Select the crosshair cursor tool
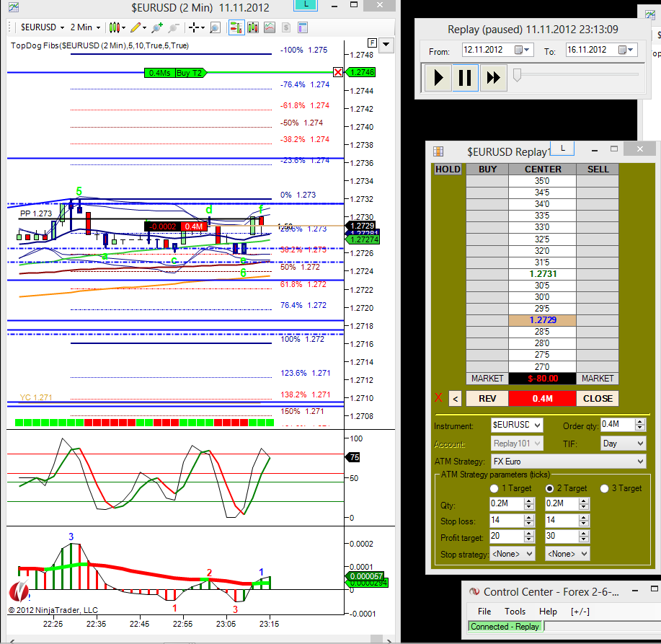Screen dimensions: 661x644 pyautogui.click(x=196, y=28)
